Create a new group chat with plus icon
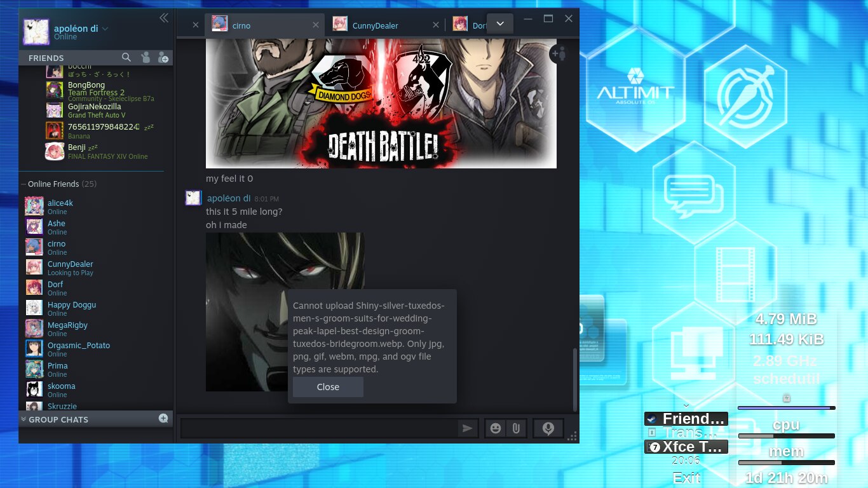 pos(163,419)
